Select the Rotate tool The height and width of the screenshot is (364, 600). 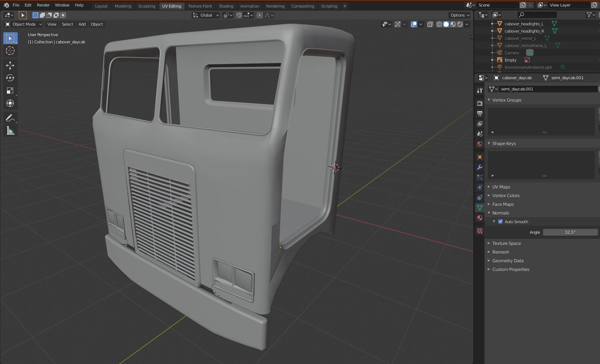pos(10,78)
